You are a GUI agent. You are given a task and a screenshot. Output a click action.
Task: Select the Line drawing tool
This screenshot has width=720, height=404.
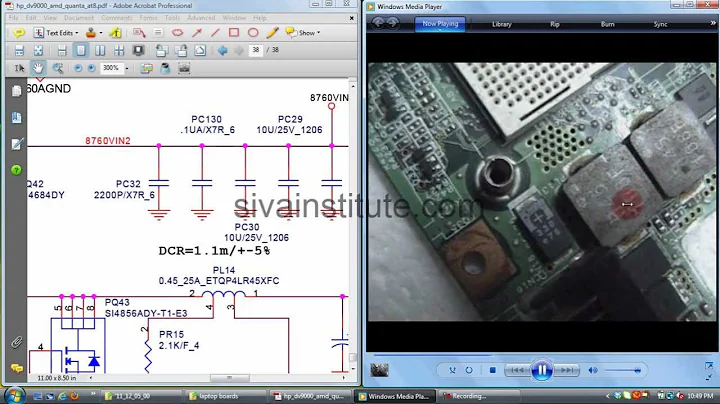tap(215, 33)
